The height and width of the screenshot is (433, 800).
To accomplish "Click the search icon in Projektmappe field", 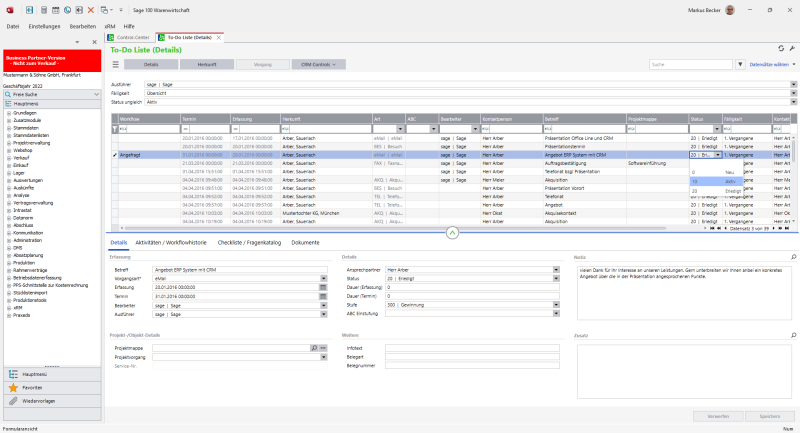I will pos(314,348).
